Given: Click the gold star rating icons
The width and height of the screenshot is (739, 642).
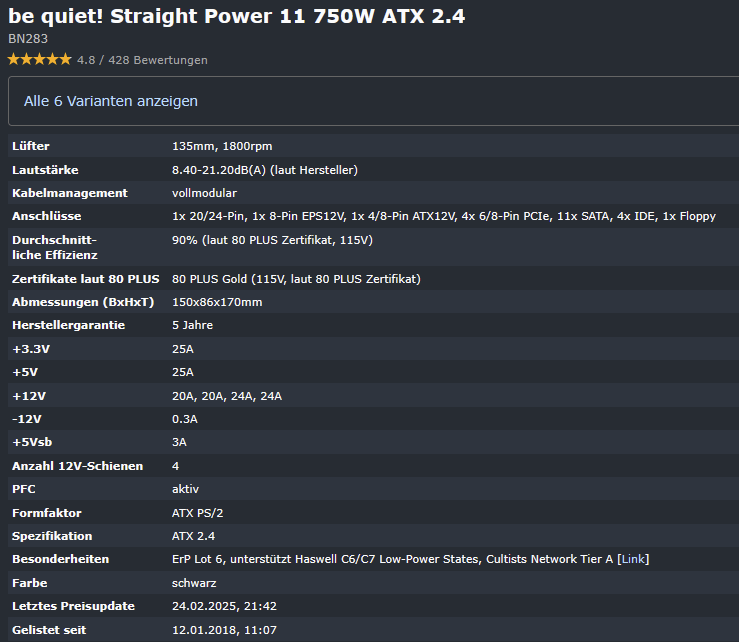Looking at the screenshot, I should (40, 60).
